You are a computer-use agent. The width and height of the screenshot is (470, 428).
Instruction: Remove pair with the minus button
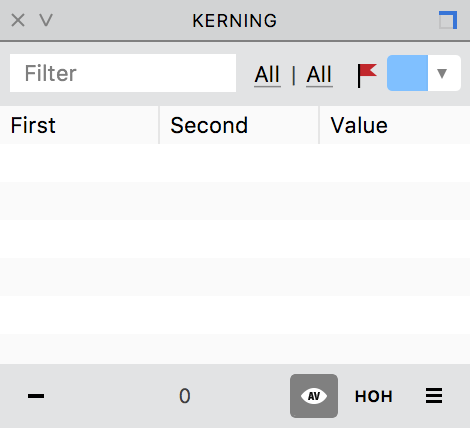(x=36, y=396)
